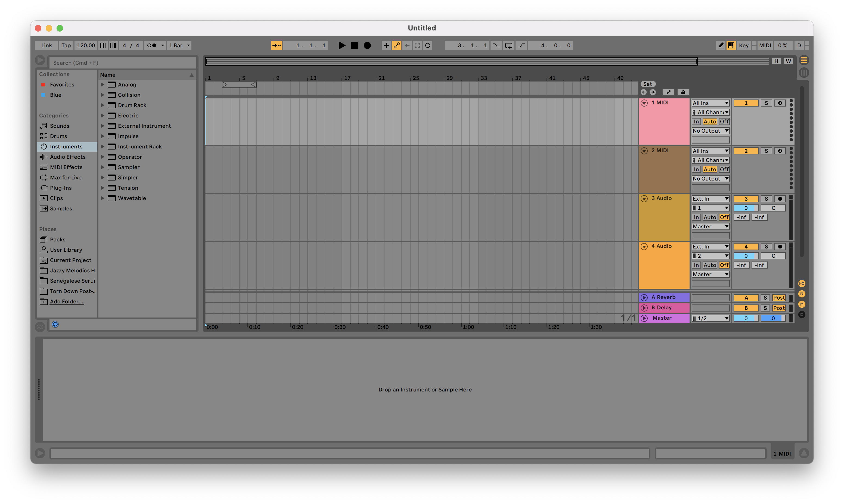Select Audio Effects category
Viewport: 844px width, 504px height.
click(67, 157)
